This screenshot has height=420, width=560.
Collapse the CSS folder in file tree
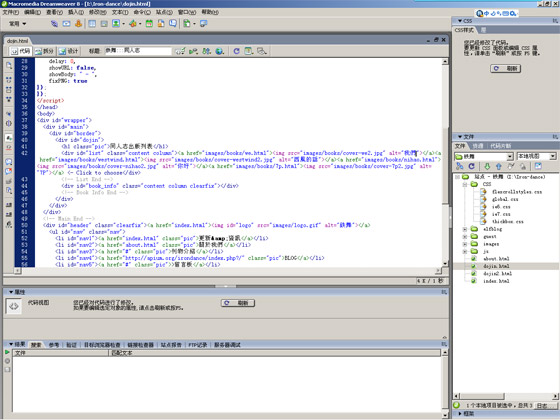point(465,184)
